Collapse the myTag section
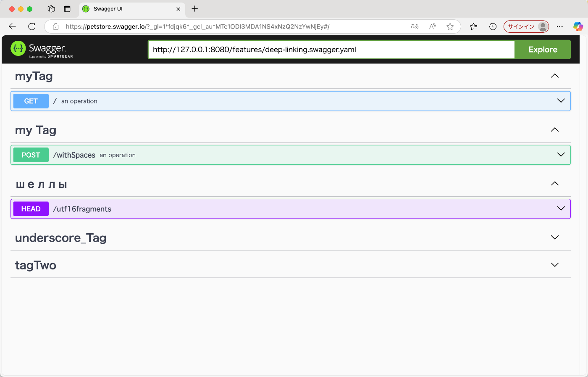This screenshot has width=588, height=377. [x=555, y=76]
